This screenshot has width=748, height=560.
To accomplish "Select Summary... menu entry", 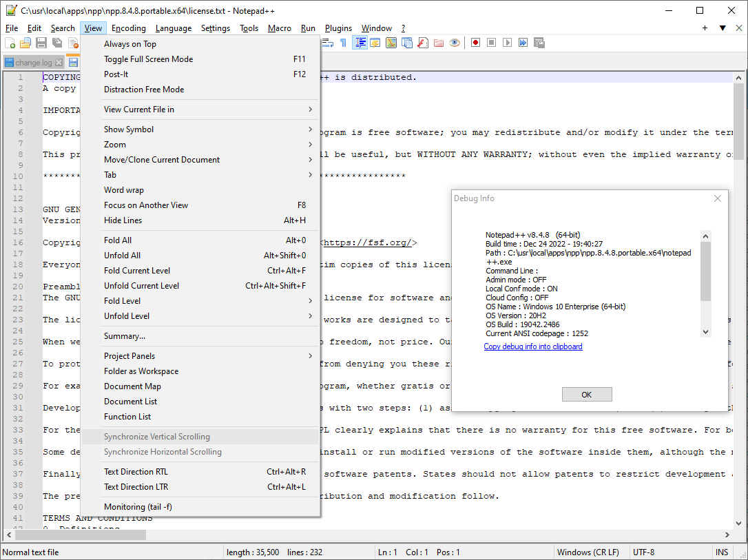I will 200,336.
